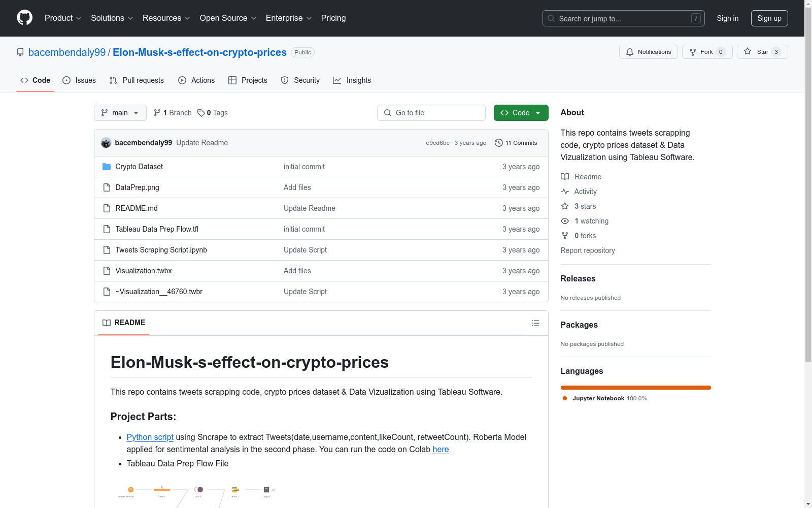Click the search magnifier icon in header
The height and width of the screenshot is (508, 812).
[551, 18]
